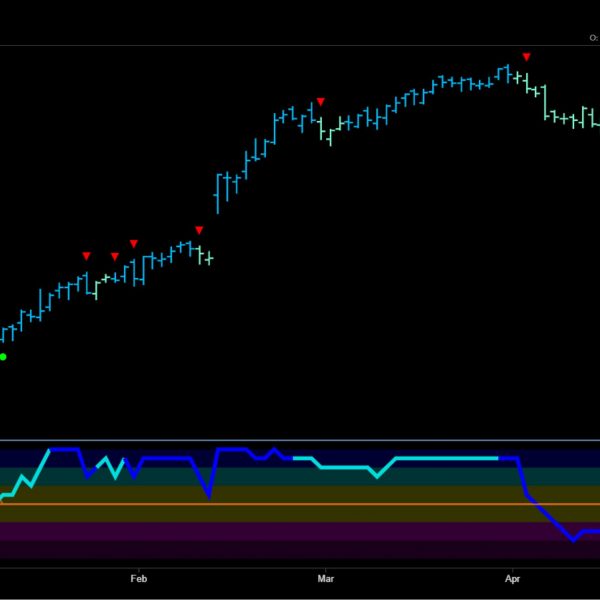Click the red triangle before the mid-February price gap
Screen dimensions: 600x600
[x=199, y=230]
